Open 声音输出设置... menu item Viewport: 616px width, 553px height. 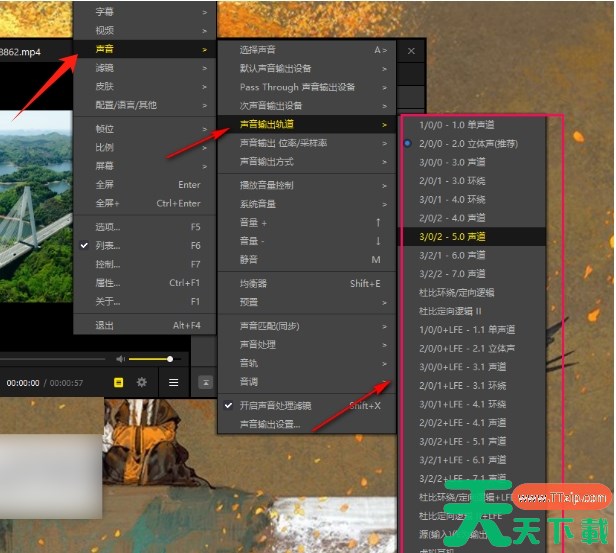306,424
